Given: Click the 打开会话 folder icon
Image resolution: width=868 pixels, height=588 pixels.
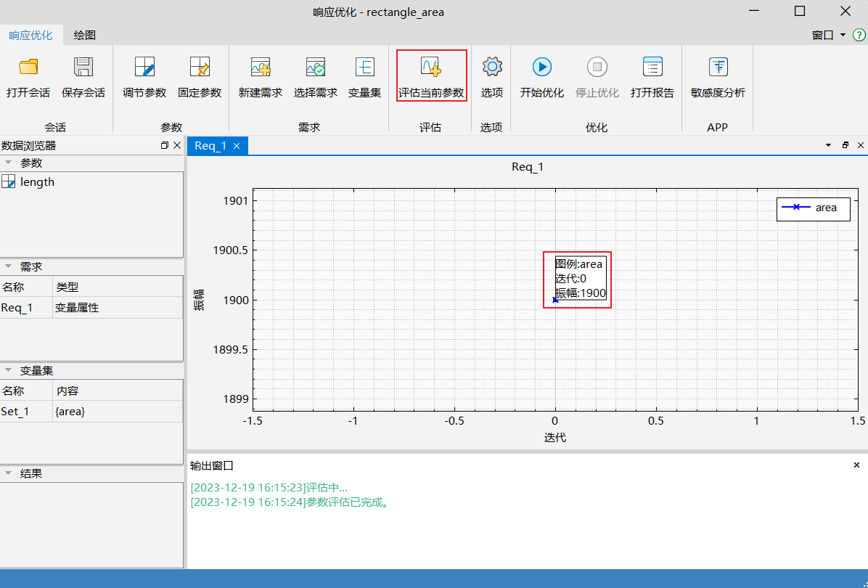Looking at the screenshot, I should pyautogui.click(x=28, y=68).
